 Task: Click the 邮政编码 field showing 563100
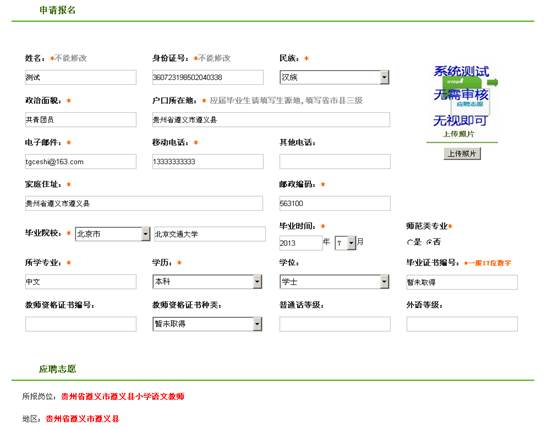(x=335, y=203)
